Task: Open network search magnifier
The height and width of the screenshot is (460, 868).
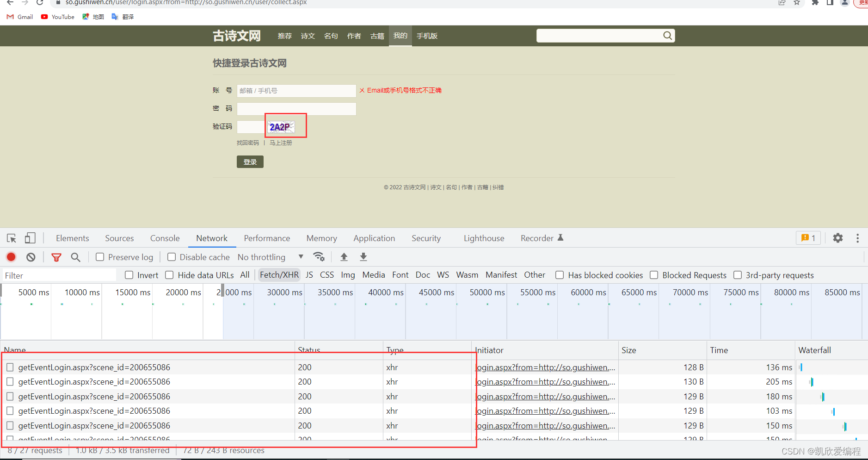Action: coord(75,257)
